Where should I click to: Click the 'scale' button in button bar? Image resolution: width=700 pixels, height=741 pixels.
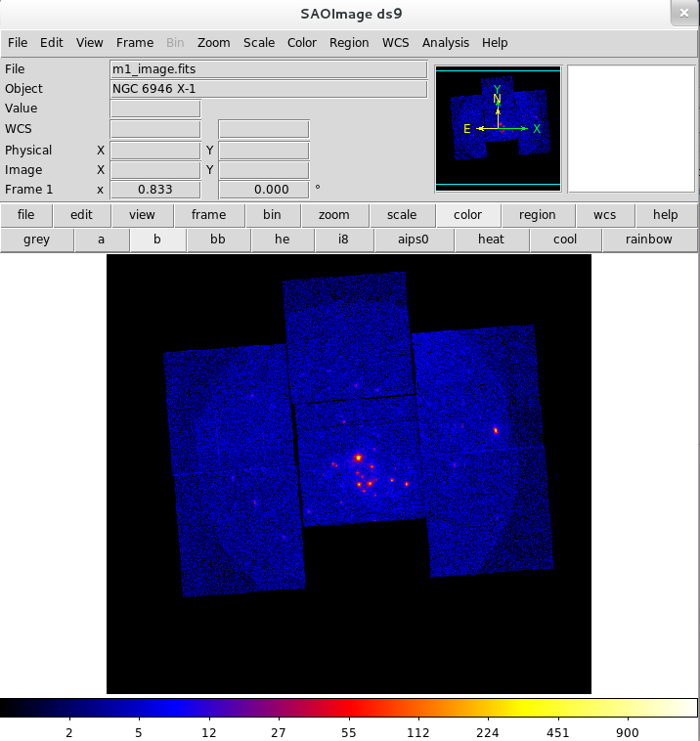[x=402, y=214]
